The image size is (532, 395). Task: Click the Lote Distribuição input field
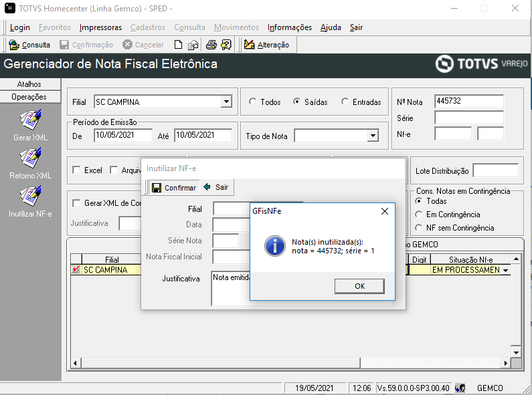pyautogui.click(x=495, y=170)
